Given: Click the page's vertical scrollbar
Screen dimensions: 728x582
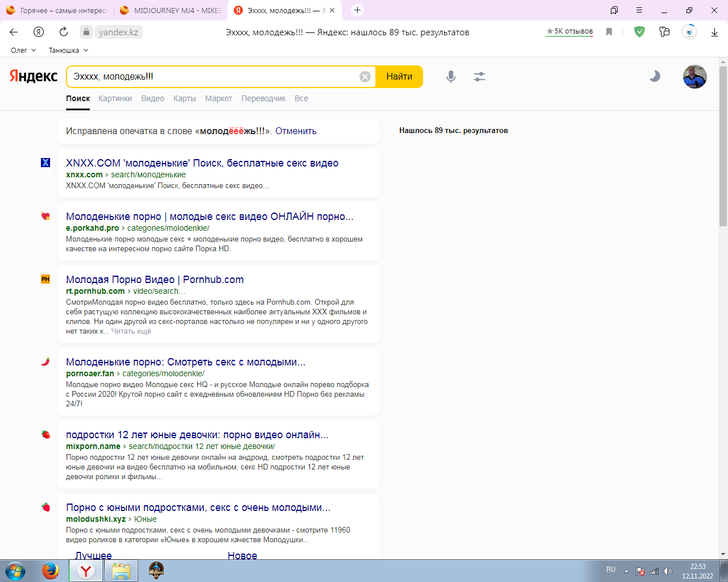Looking at the screenshot, I should point(723,148).
